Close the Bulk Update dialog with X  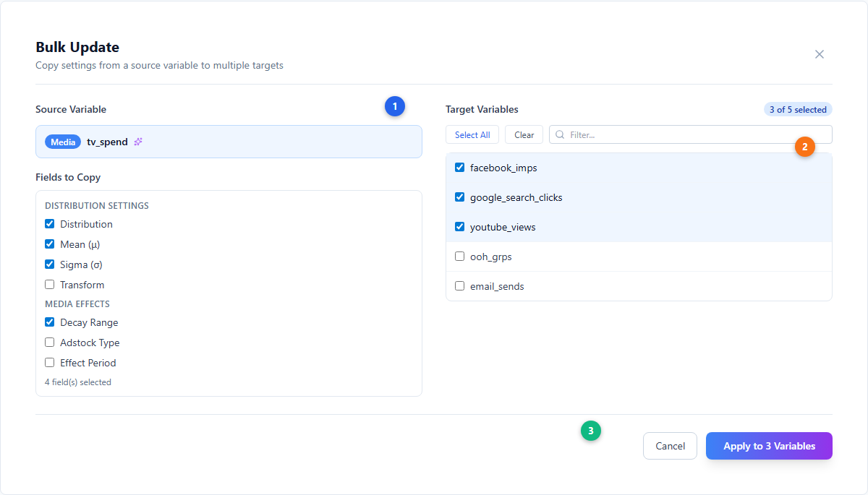[x=820, y=54]
